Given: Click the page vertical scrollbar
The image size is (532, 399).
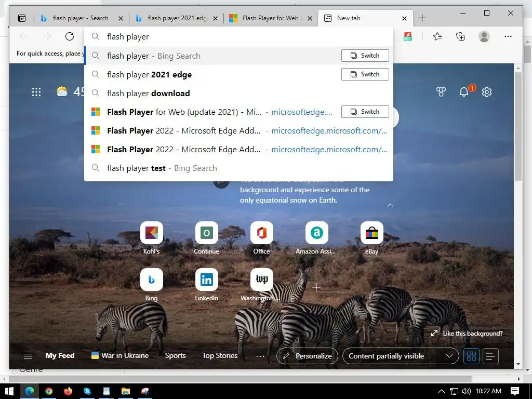Looking at the screenshot, I should (x=518, y=126).
